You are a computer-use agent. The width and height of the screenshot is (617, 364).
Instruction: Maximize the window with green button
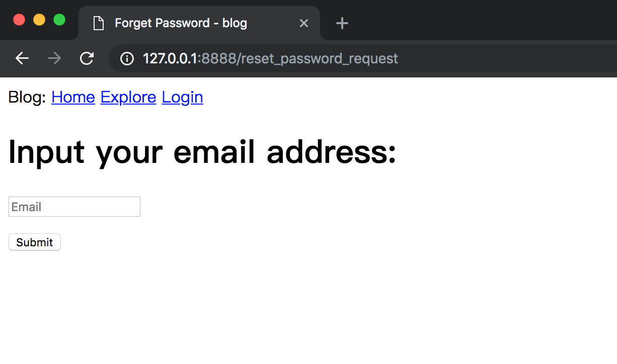pos(59,20)
